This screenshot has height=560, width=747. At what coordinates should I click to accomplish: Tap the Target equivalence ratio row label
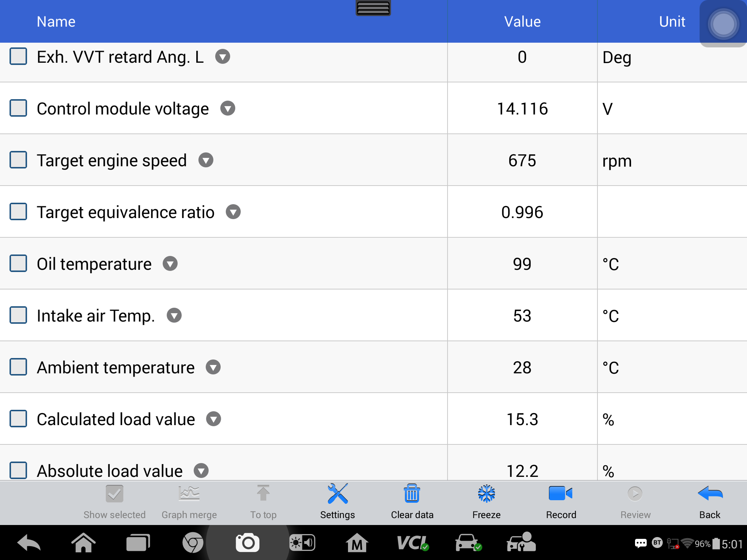125,212
